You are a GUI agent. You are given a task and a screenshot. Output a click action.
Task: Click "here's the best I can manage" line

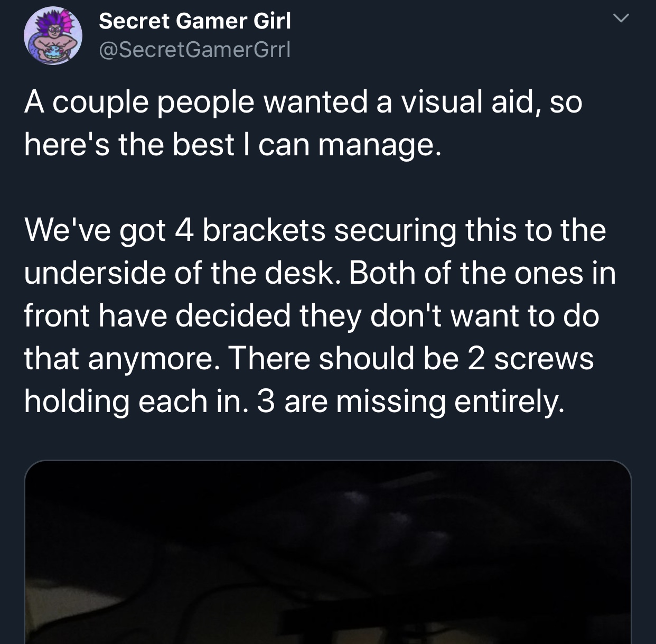point(232,145)
